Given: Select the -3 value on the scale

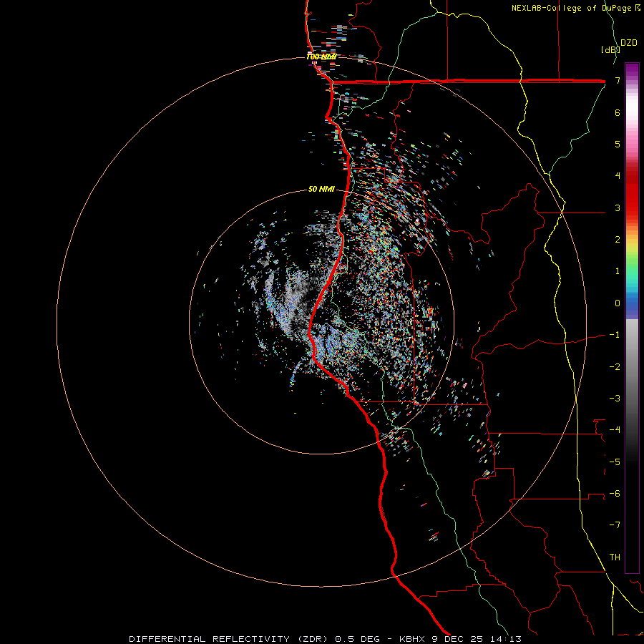Looking at the screenshot, I should point(615,399).
